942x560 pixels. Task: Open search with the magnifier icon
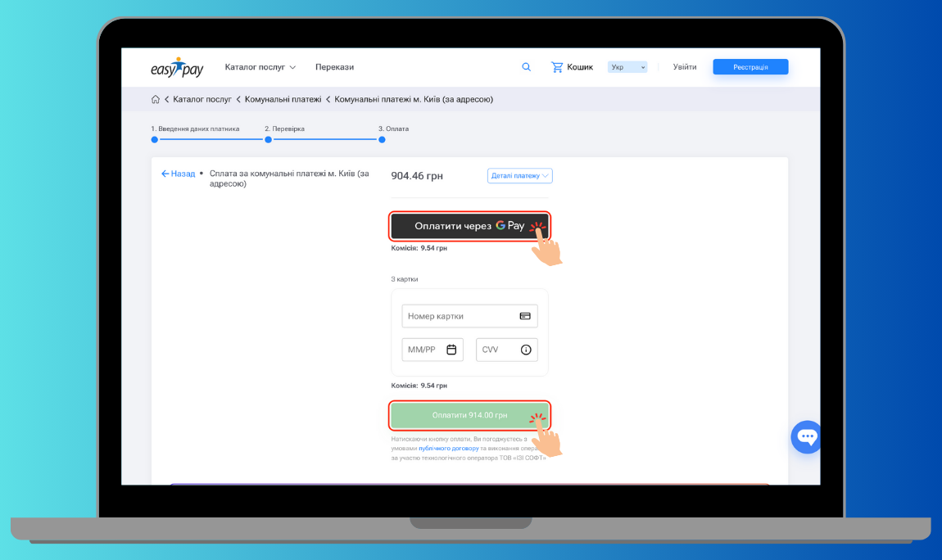tap(526, 67)
